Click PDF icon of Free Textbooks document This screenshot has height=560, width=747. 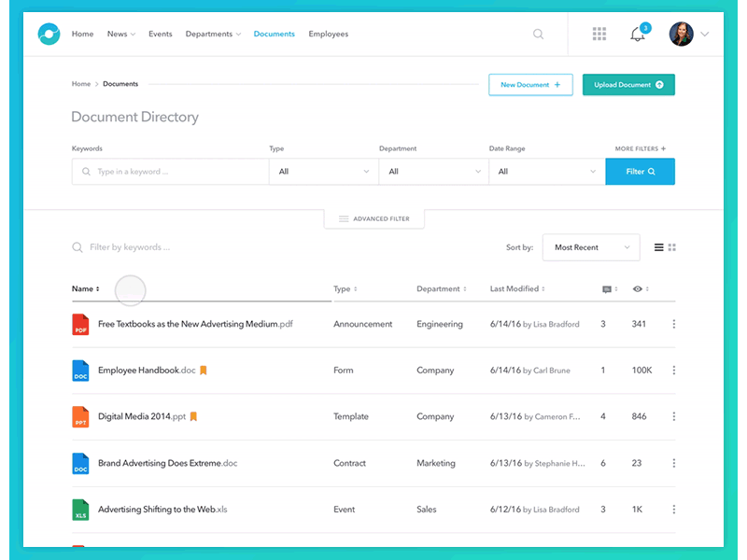(81, 325)
